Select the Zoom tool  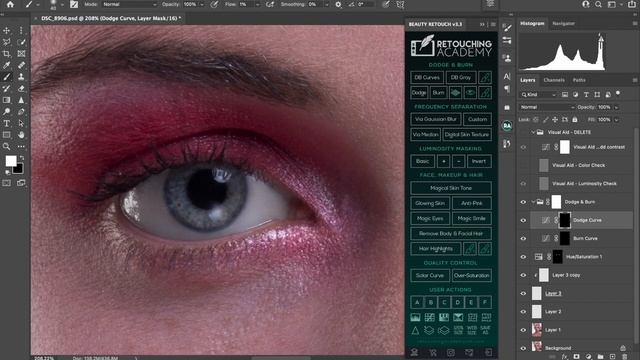pyautogui.click(x=7, y=146)
